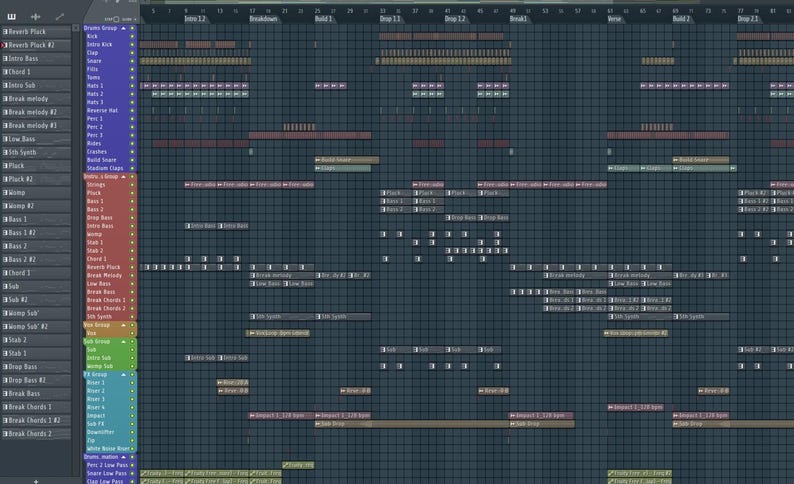Mute the Hats 1 track
Screen dimensions: 794x484
[x=132, y=86]
